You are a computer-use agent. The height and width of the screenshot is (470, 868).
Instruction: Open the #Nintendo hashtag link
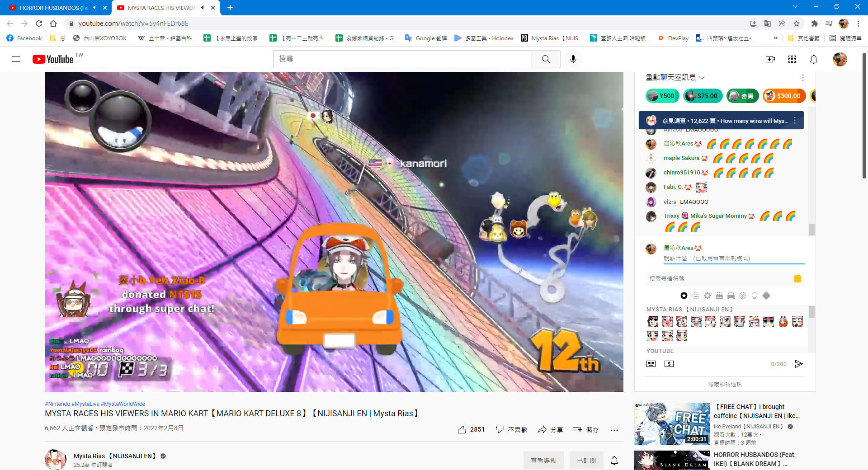pos(57,404)
